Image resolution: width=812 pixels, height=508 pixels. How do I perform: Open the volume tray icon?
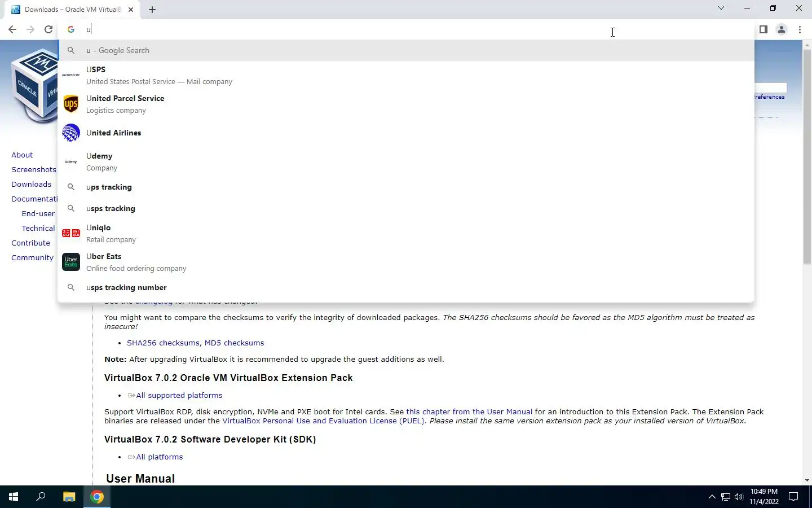pos(739,497)
